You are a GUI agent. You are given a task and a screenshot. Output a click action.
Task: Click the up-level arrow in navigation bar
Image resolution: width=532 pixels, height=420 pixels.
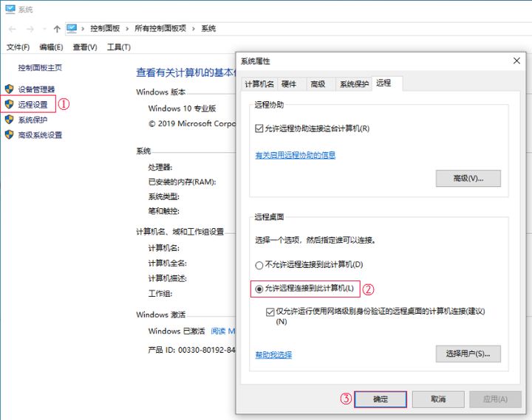click(x=57, y=29)
